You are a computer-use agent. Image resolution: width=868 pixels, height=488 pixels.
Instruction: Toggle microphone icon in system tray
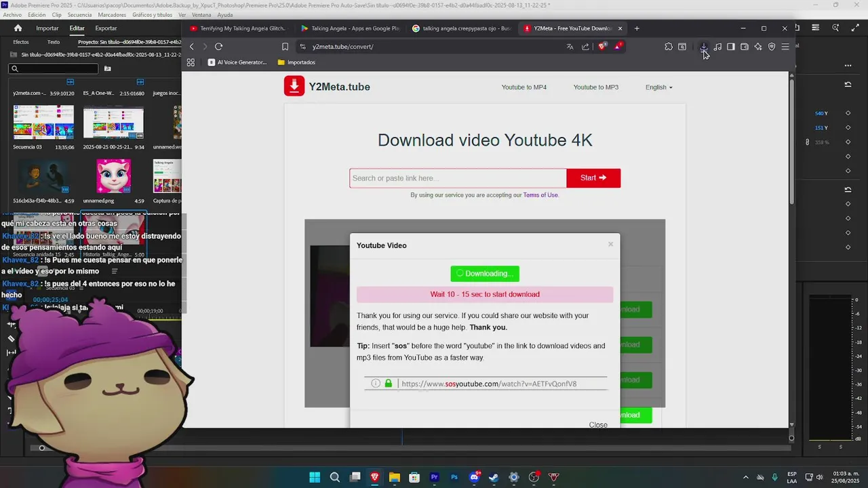pos(774,477)
